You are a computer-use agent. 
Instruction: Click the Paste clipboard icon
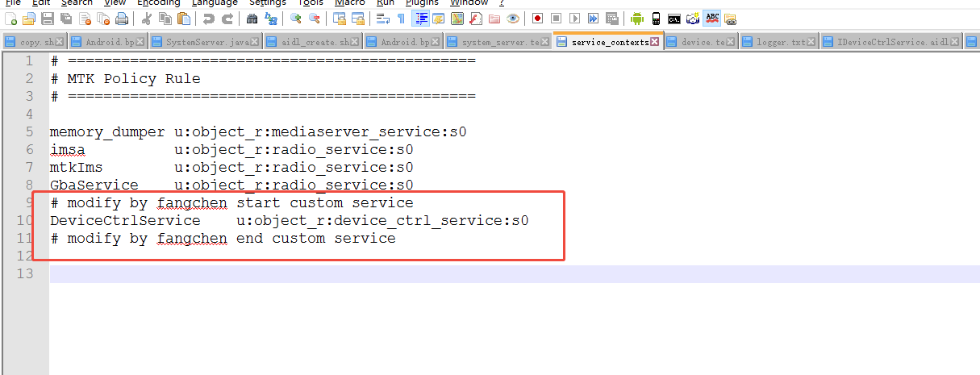point(183,18)
